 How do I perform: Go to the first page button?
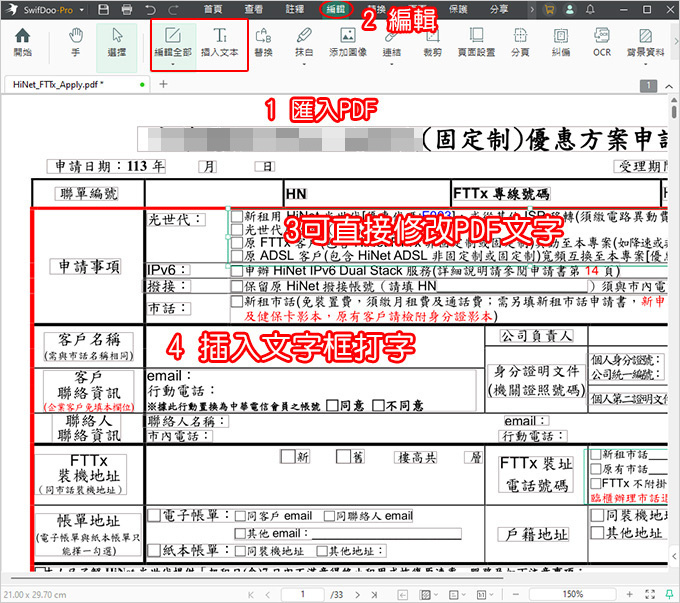pos(251,594)
